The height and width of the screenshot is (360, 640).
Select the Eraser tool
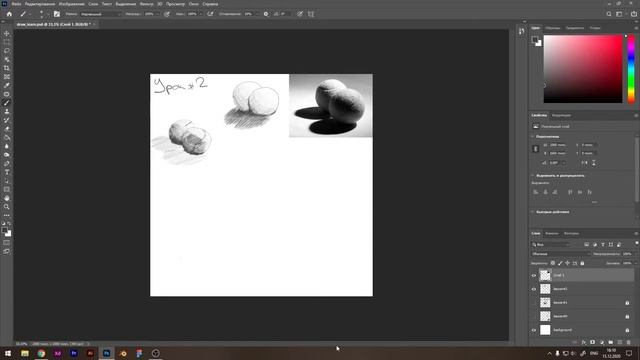7,129
